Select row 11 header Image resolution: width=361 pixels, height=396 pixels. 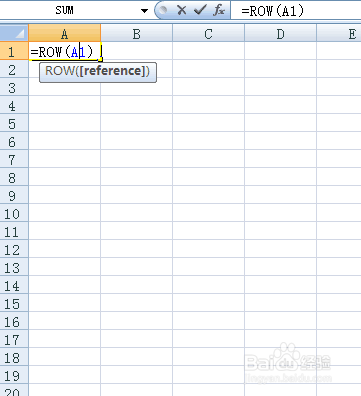tap(14, 231)
